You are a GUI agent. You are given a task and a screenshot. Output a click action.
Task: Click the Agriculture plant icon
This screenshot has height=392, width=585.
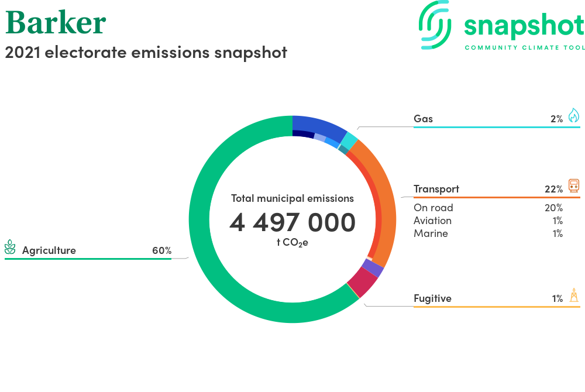[x=10, y=247]
